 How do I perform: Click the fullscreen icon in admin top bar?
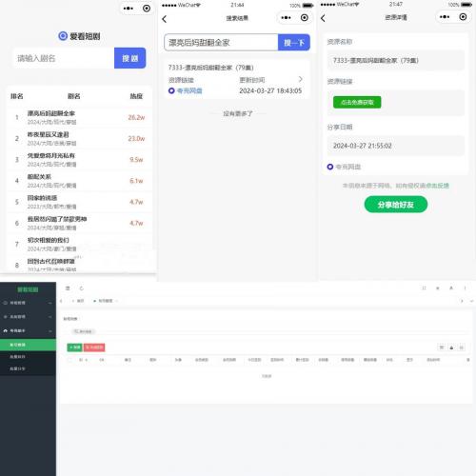424,288
